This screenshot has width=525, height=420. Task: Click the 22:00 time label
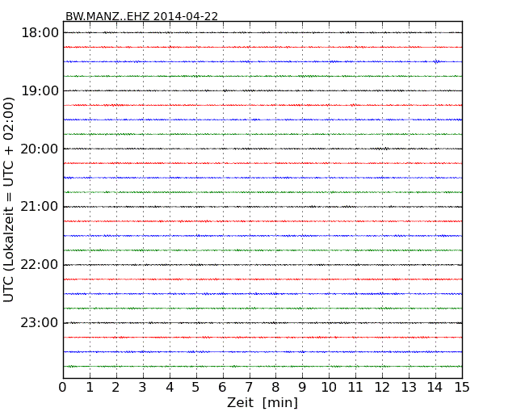click(x=40, y=265)
